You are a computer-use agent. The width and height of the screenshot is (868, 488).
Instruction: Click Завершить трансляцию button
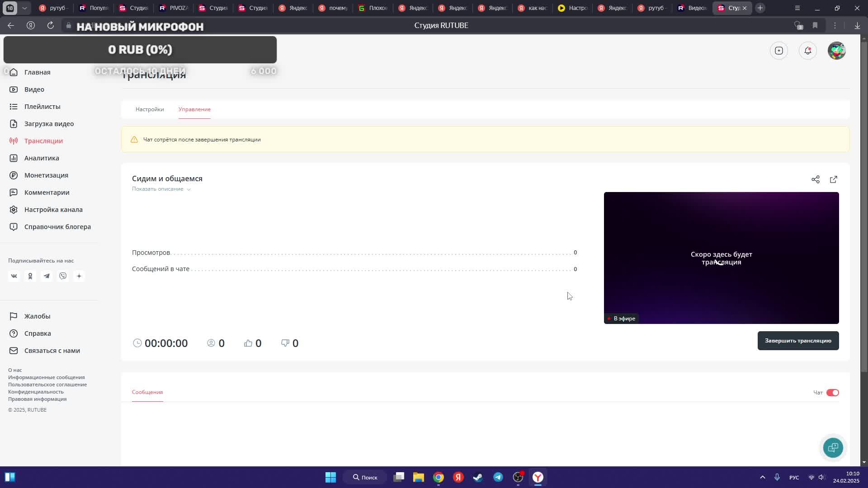click(798, 341)
